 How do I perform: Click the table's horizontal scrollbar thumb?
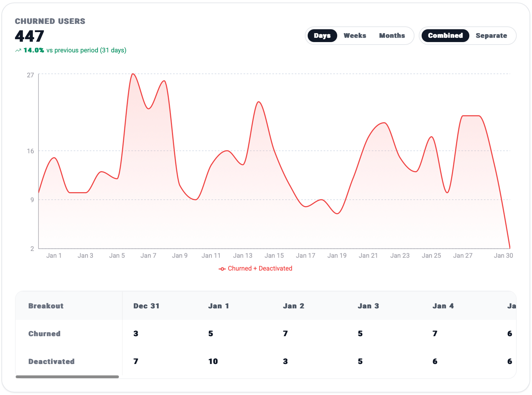(x=67, y=376)
